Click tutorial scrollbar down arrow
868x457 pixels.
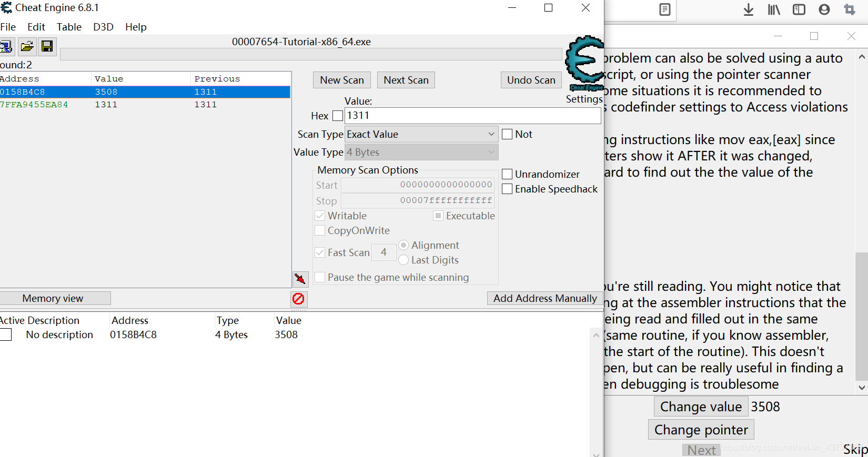pyautogui.click(x=862, y=388)
